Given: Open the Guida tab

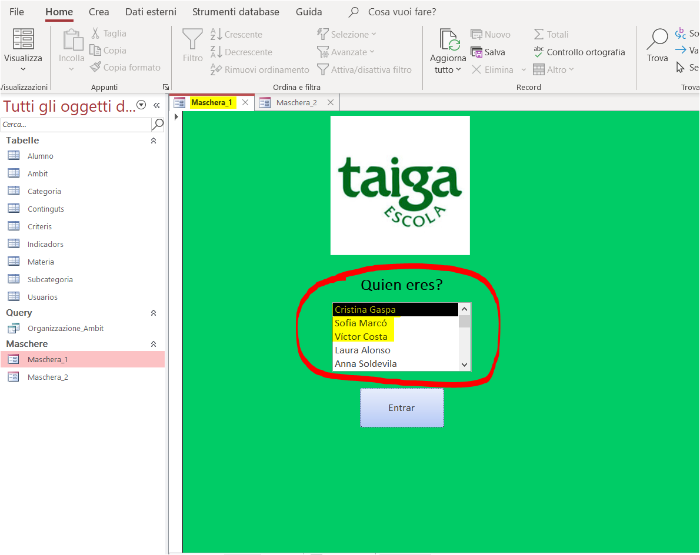Looking at the screenshot, I should coord(308,12).
